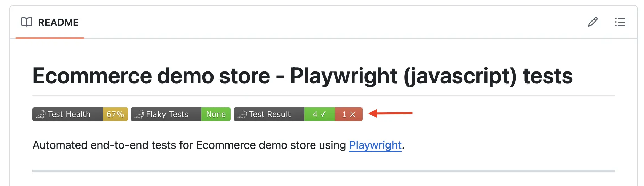
Task: Open the Test Result badge
Action: pos(298,114)
